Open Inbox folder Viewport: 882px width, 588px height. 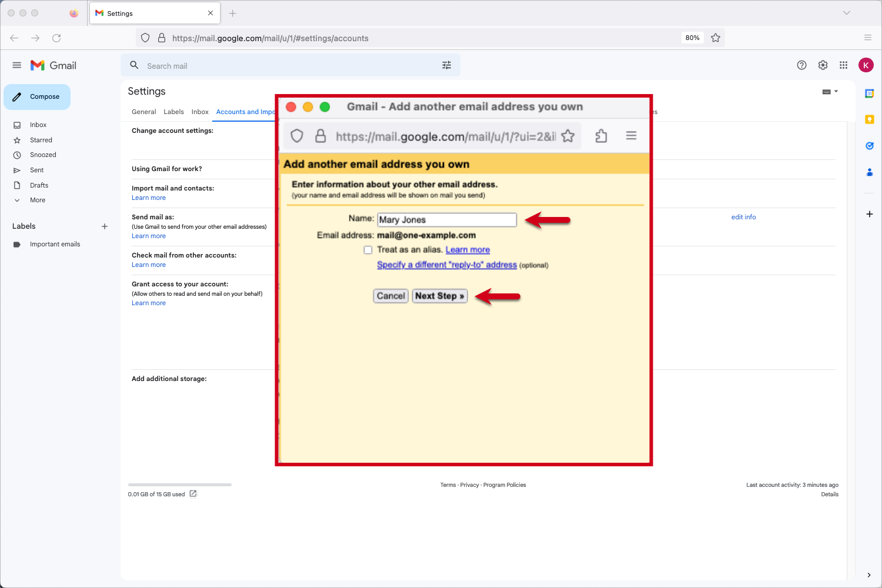(38, 125)
